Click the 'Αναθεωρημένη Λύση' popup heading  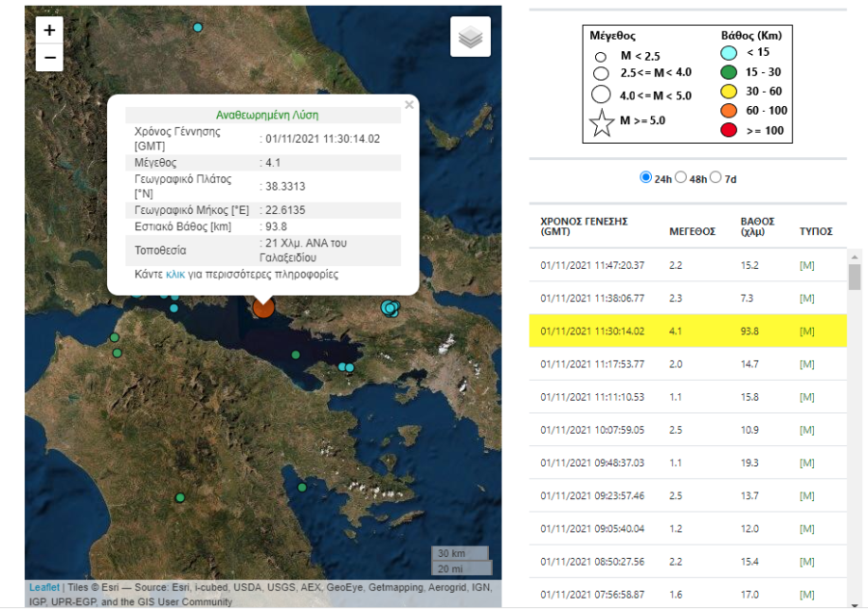[267, 115]
